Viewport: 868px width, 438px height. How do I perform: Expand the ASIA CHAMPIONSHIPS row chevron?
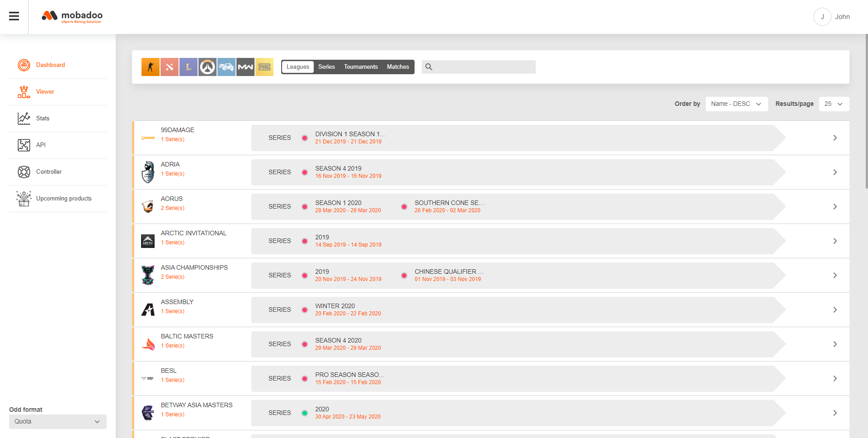click(x=835, y=276)
